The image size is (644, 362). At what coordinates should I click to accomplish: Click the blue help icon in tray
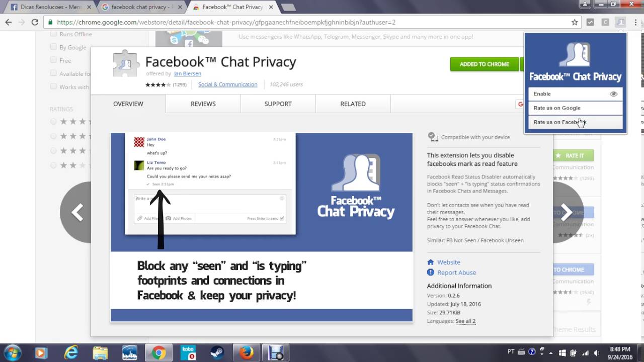(x=532, y=352)
